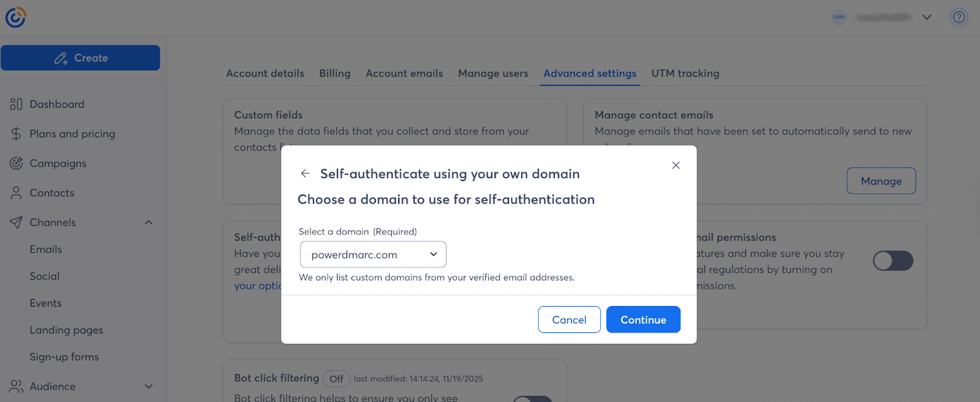
Task: Open the Select a domain dropdown
Action: (373, 255)
